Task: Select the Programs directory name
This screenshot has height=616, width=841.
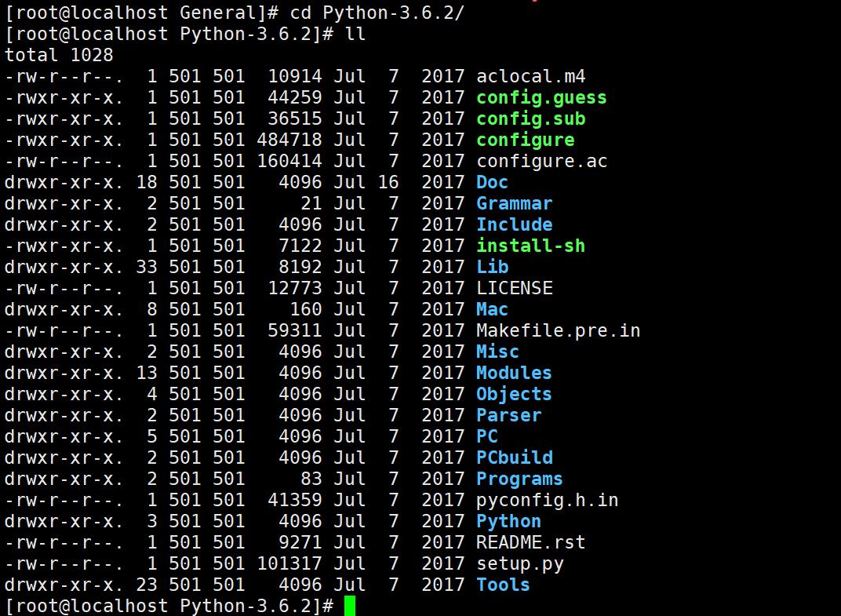Action: pos(519,479)
